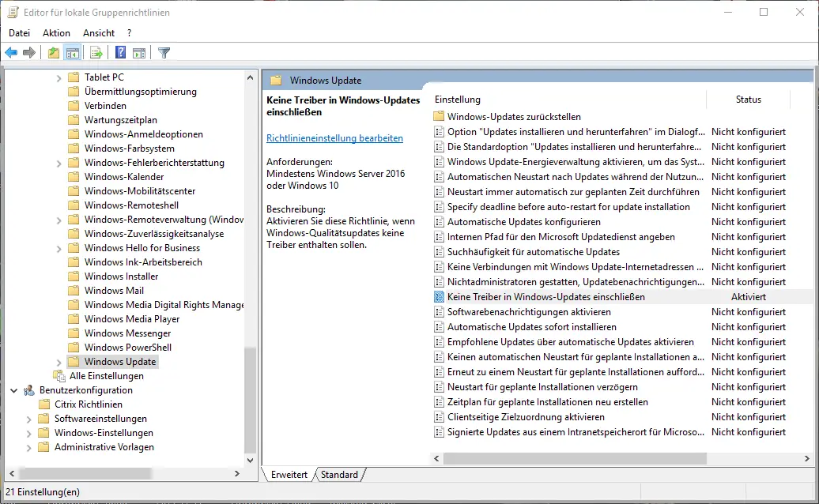Click the 'Richtlinieneinstellung bearbeiten' link
The height and width of the screenshot is (504, 819).
click(335, 137)
